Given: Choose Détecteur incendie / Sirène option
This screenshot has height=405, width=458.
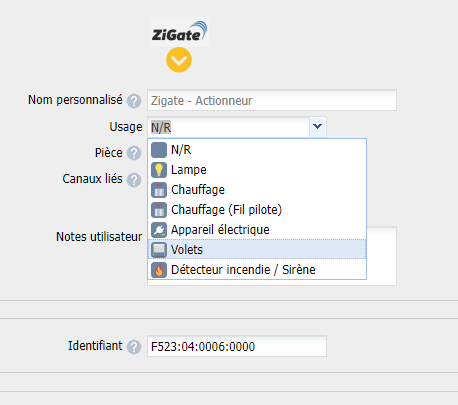Looking at the screenshot, I should point(257,270).
